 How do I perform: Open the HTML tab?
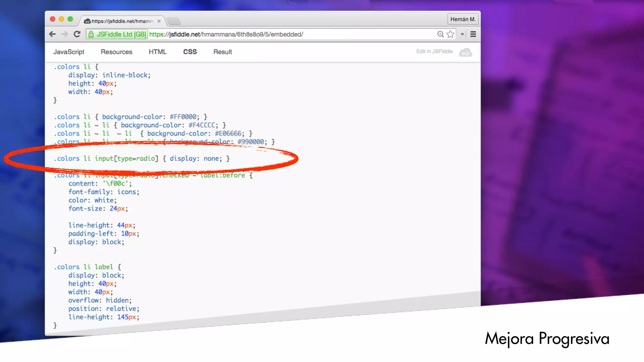point(158,52)
